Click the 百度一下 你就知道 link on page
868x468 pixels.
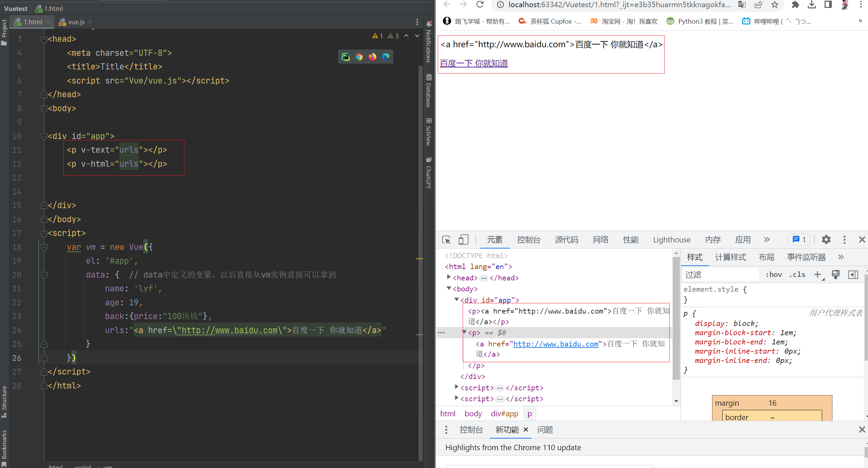pyautogui.click(x=474, y=63)
